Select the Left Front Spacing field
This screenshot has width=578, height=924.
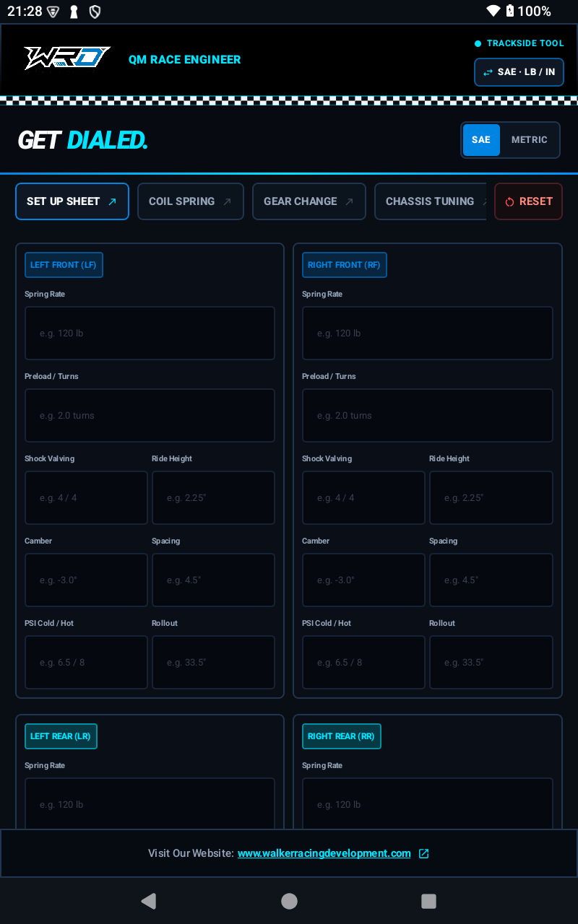(213, 580)
